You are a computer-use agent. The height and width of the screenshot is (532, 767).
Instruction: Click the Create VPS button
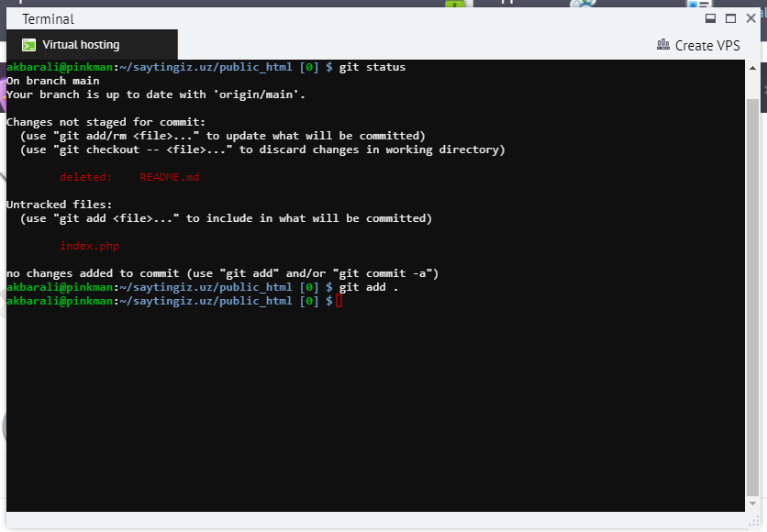pos(698,46)
